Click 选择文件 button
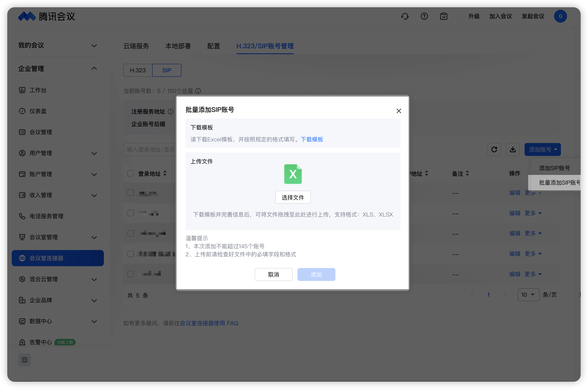 point(293,197)
